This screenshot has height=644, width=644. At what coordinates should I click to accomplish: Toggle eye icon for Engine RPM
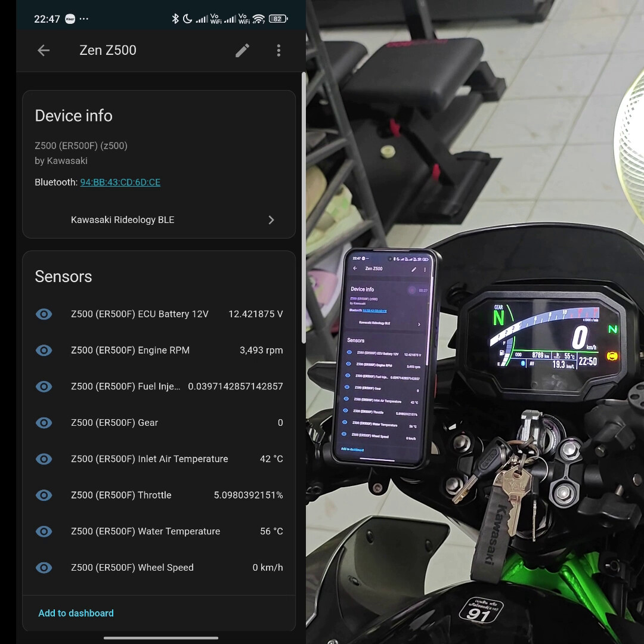44,351
